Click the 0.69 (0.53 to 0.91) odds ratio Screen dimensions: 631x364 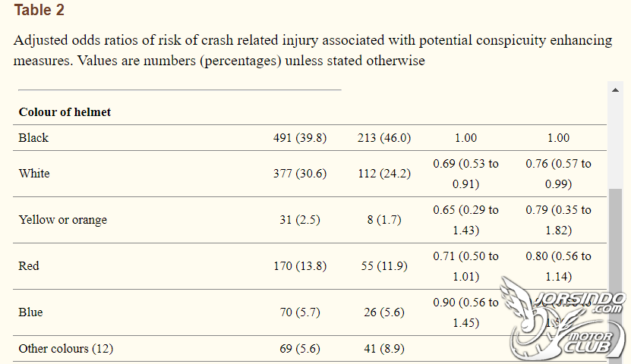[x=465, y=174]
